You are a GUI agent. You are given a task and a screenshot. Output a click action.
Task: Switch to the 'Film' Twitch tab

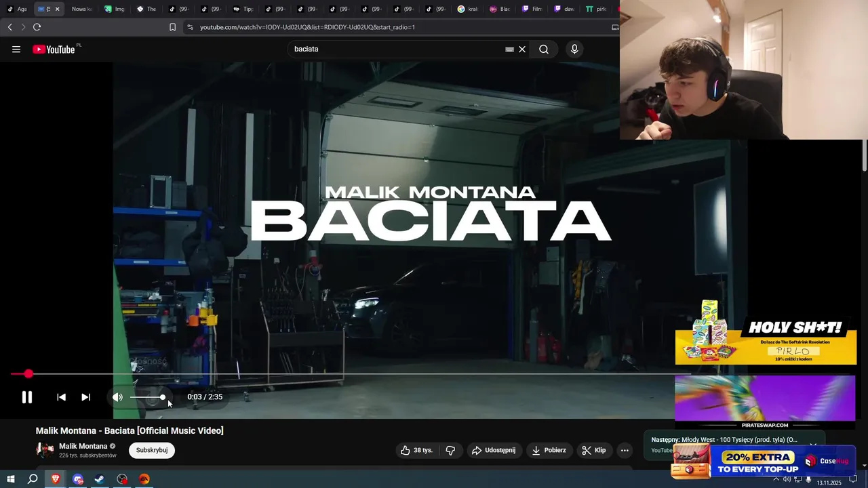[532, 9]
